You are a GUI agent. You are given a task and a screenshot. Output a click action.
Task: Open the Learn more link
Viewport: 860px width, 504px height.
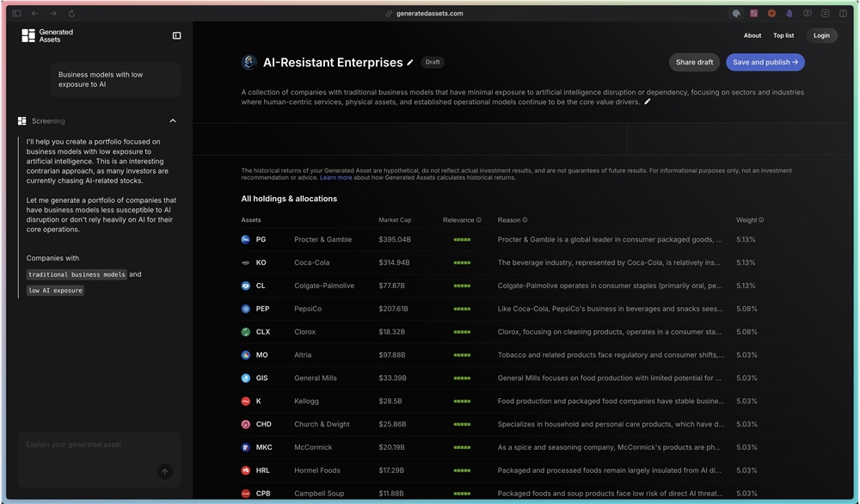coord(335,178)
